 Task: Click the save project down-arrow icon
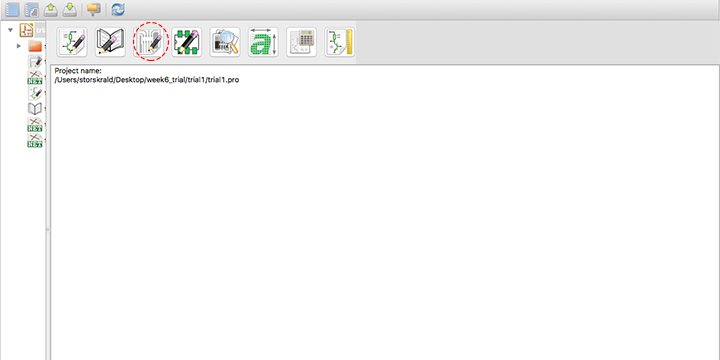click(70, 10)
